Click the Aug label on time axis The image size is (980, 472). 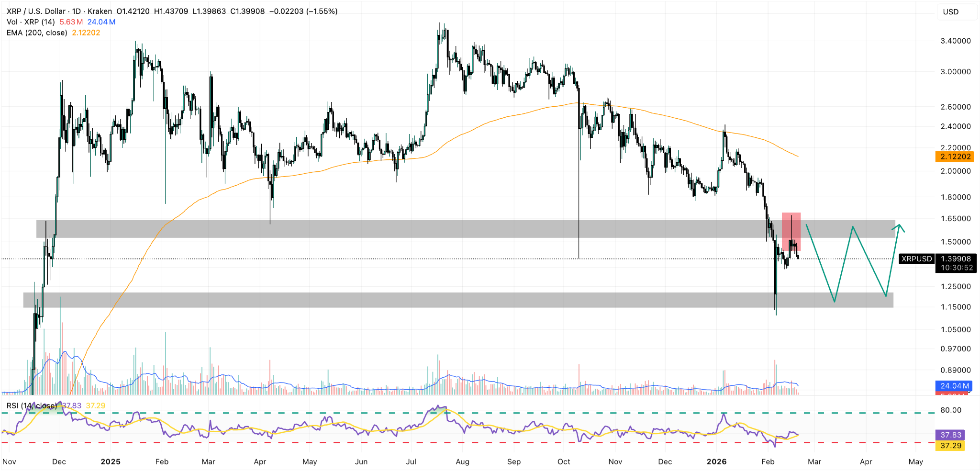(462, 462)
